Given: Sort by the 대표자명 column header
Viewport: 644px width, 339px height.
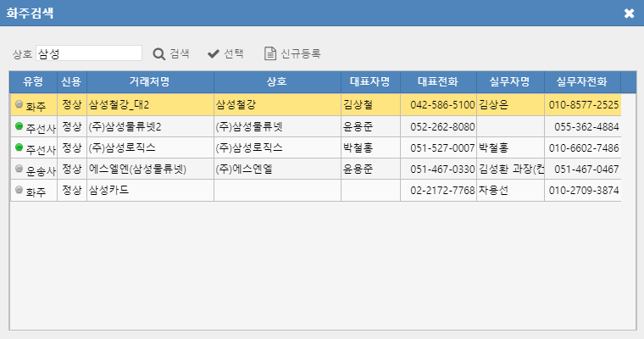Looking at the screenshot, I should click(370, 81).
